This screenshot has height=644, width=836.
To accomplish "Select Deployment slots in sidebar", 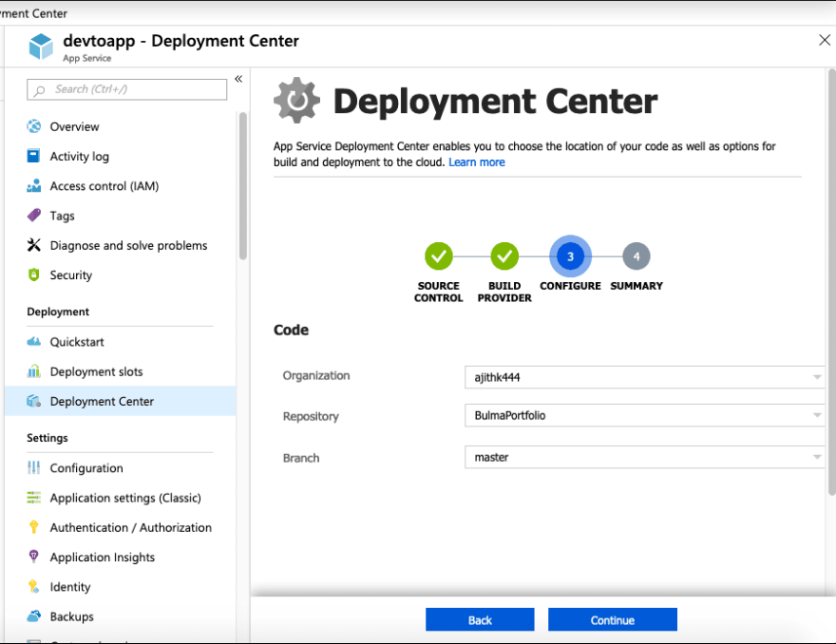I will tap(121, 371).
